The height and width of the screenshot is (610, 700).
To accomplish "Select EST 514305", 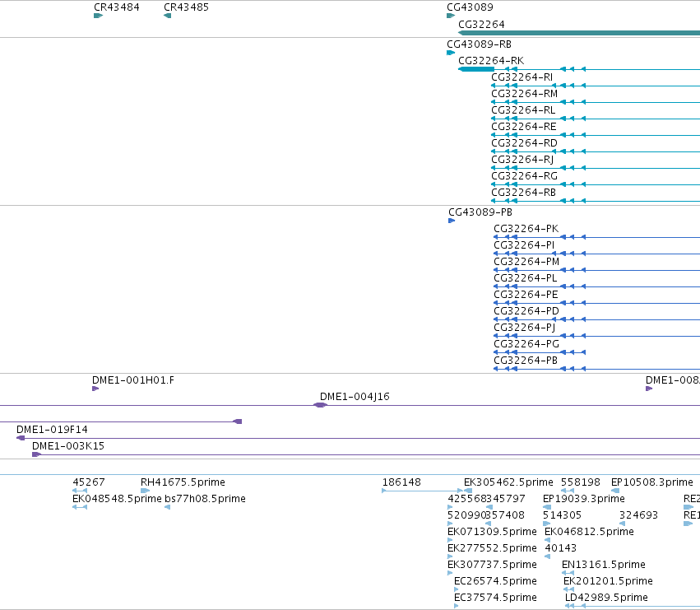I will [x=562, y=515].
